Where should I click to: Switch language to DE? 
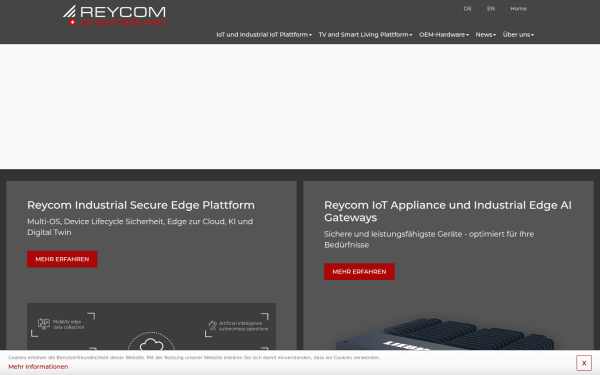point(468,8)
